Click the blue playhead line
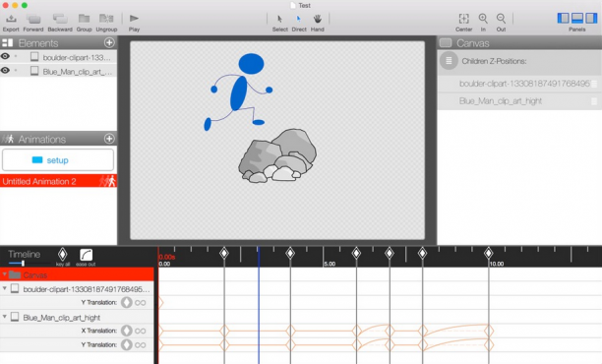 [259, 305]
